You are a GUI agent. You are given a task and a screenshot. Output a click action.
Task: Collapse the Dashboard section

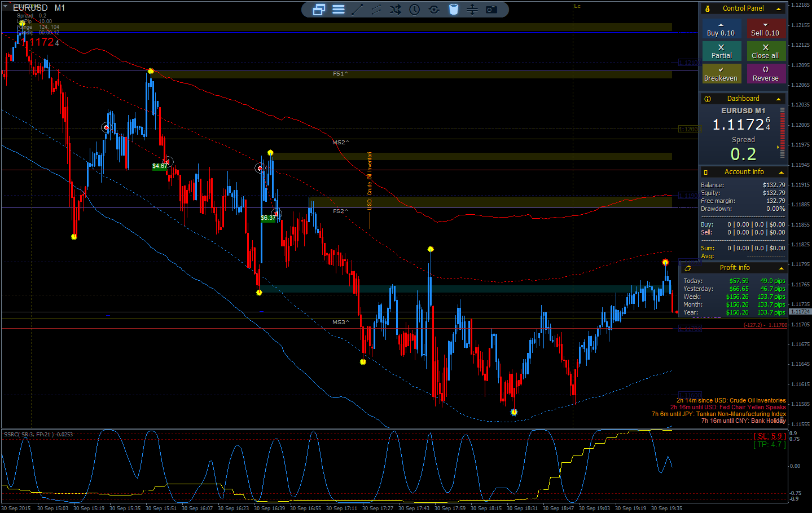click(779, 99)
